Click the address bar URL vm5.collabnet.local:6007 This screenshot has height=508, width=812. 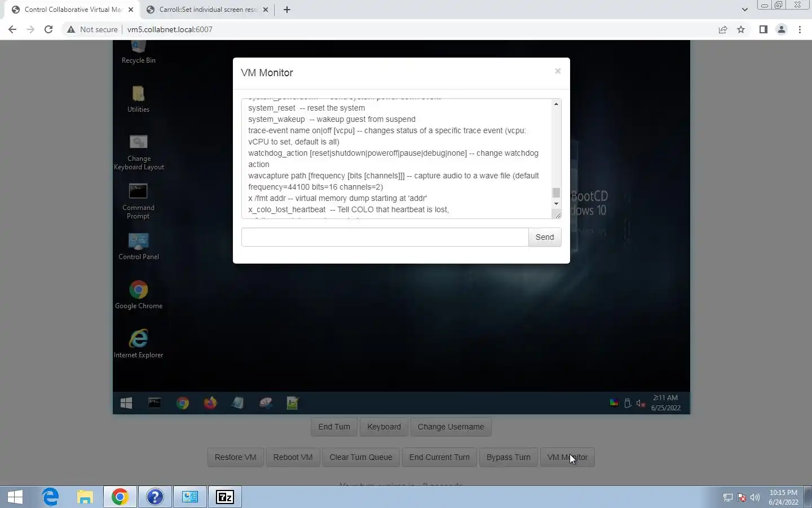[x=170, y=29]
